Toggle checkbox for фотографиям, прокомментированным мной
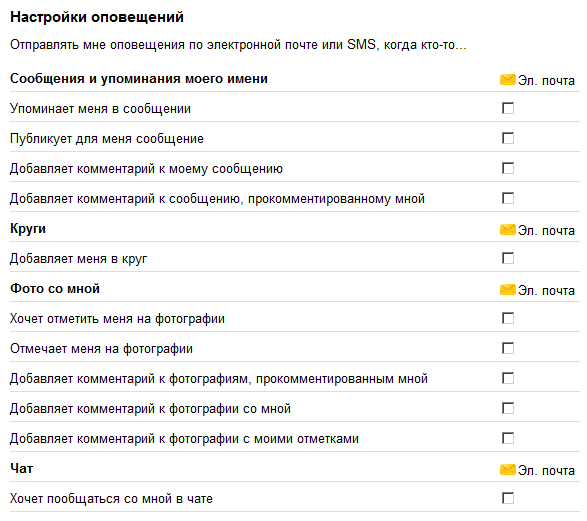Image resolution: width=587 pixels, height=521 pixels. (x=508, y=378)
